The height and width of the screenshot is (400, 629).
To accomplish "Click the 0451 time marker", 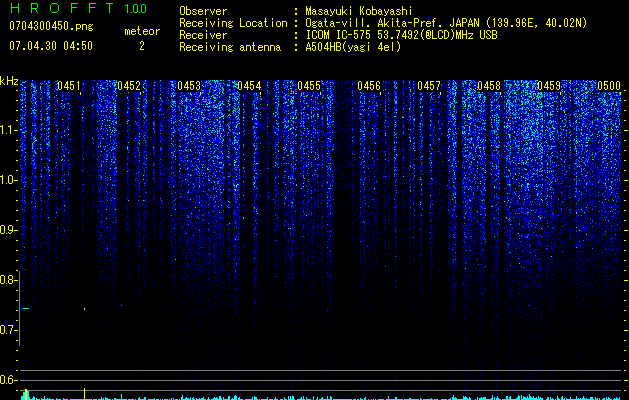I will [69, 86].
